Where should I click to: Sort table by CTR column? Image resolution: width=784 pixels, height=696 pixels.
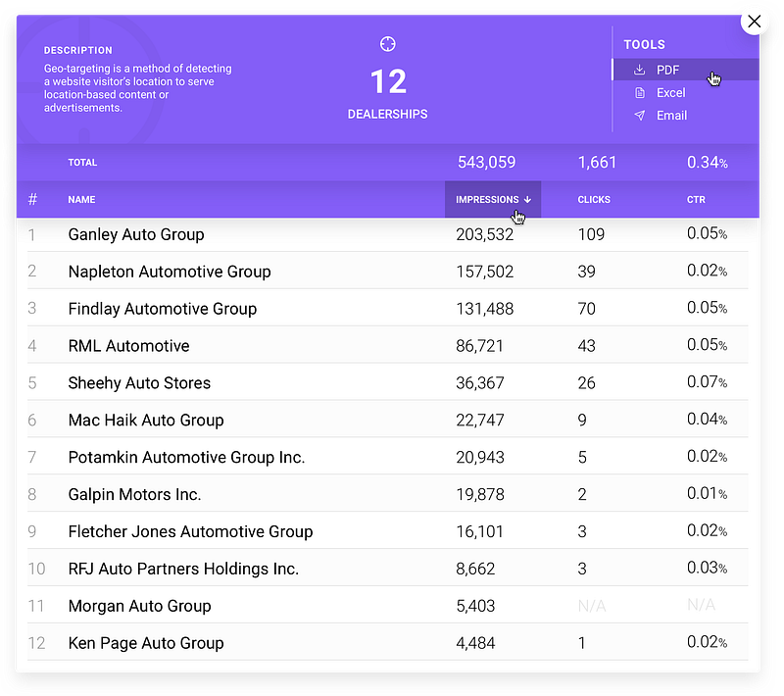pos(696,199)
